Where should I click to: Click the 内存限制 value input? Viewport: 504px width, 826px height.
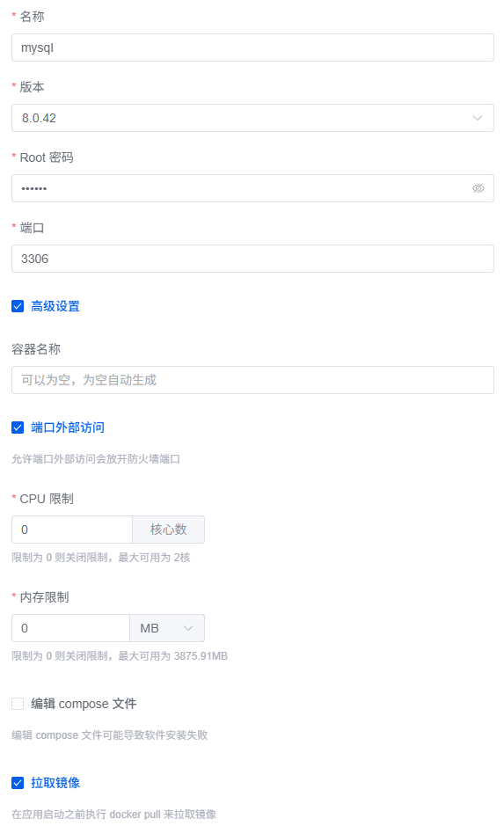click(x=71, y=628)
